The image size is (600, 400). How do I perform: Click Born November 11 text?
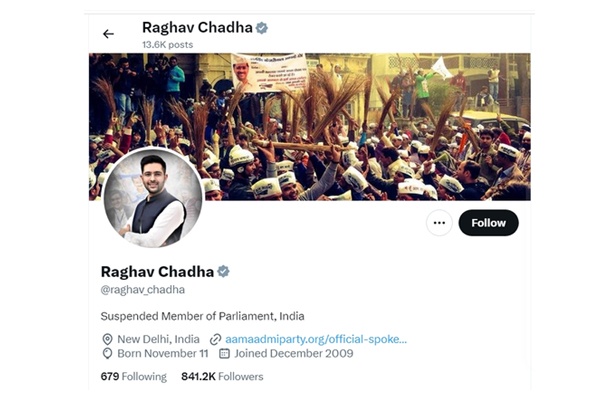pos(163,353)
